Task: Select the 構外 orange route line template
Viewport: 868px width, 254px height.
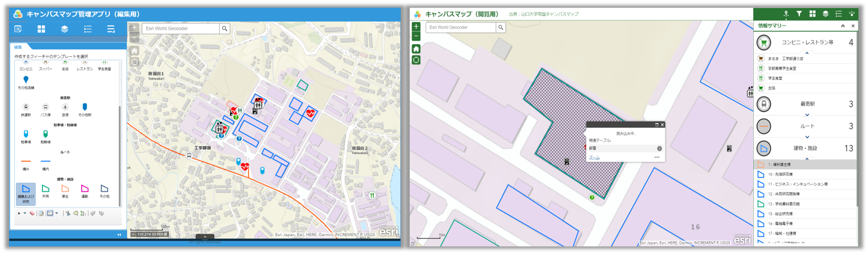Action: [x=26, y=164]
